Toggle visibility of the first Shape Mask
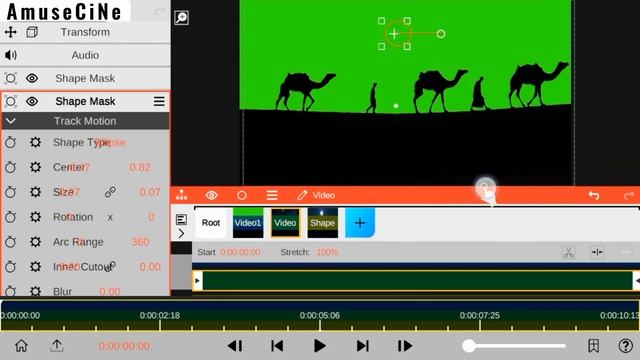The height and width of the screenshot is (360, 640). tap(32, 78)
